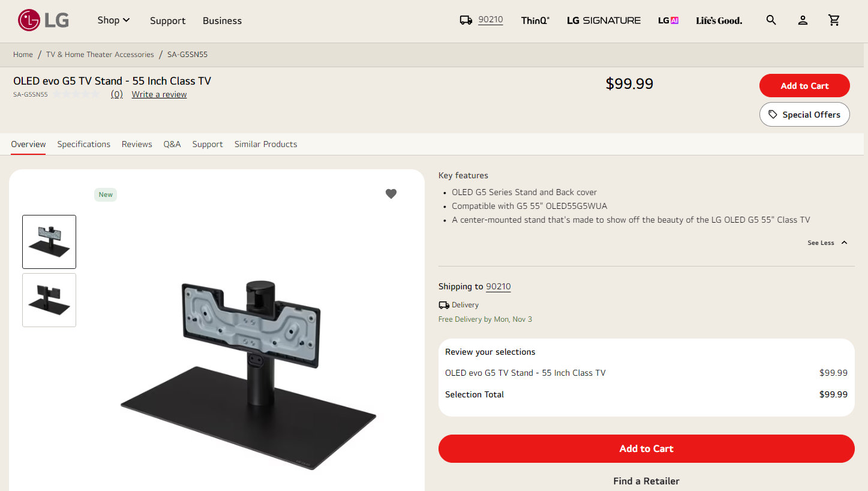The width and height of the screenshot is (868, 491).
Task: Expand the Shop dropdown menu
Action: (x=113, y=20)
